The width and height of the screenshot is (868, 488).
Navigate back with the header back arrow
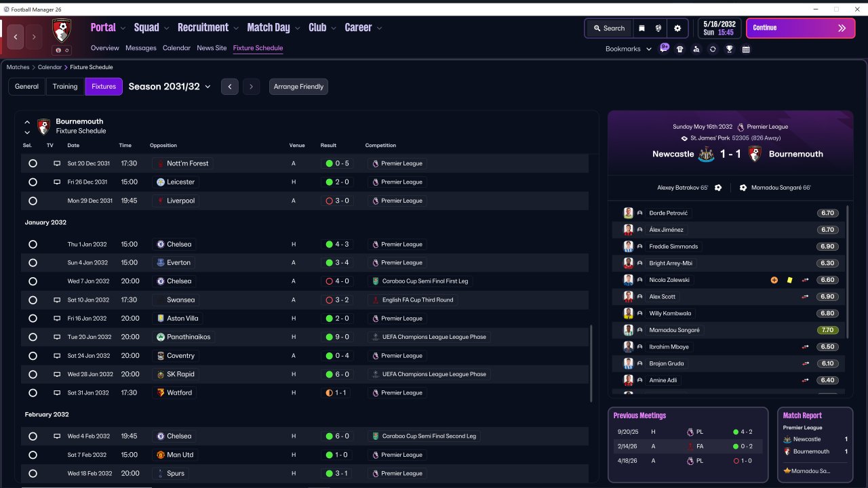16,37
